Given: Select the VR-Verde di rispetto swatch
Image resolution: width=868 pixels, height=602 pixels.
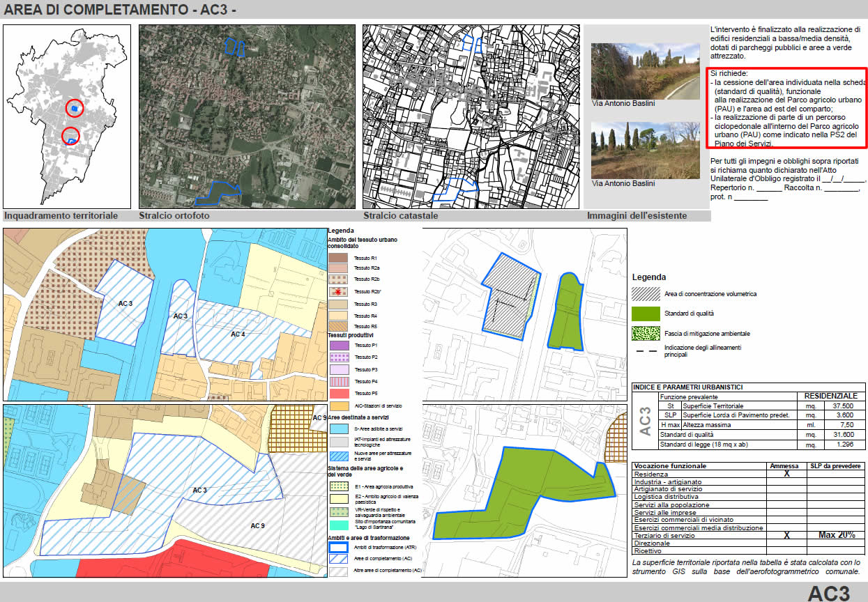Looking at the screenshot, I should pyautogui.click(x=338, y=511).
